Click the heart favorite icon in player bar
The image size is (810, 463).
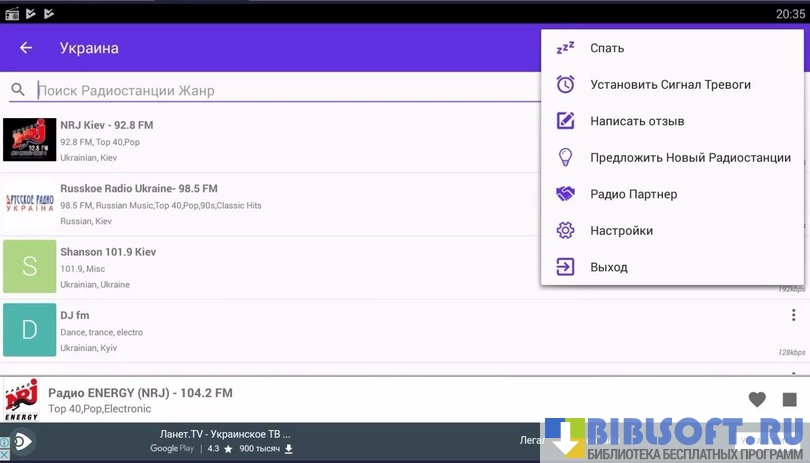click(757, 399)
